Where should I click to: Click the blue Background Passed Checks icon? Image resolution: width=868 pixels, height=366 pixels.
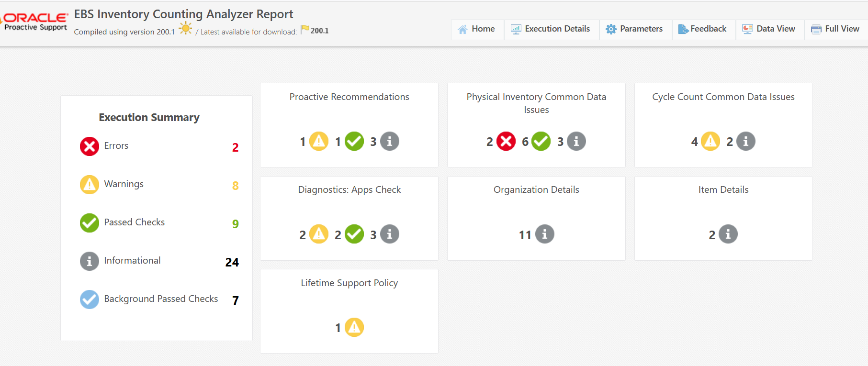tap(90, 299)
